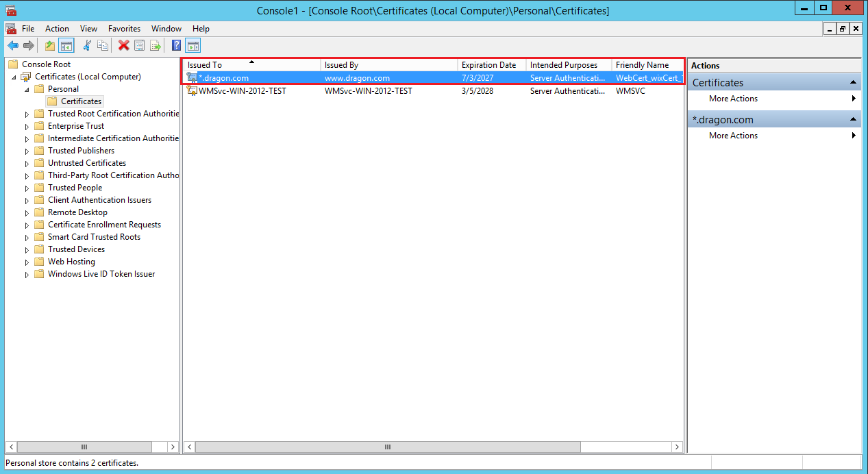Click the Console Root folder icon
Image resolution: width=868 pixels, height=474 pixels.
click(x=14, y=64)
